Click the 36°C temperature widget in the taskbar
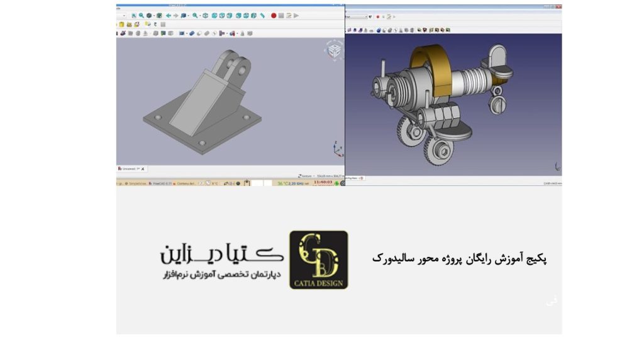The image size is (644, 362). point(282,183)
